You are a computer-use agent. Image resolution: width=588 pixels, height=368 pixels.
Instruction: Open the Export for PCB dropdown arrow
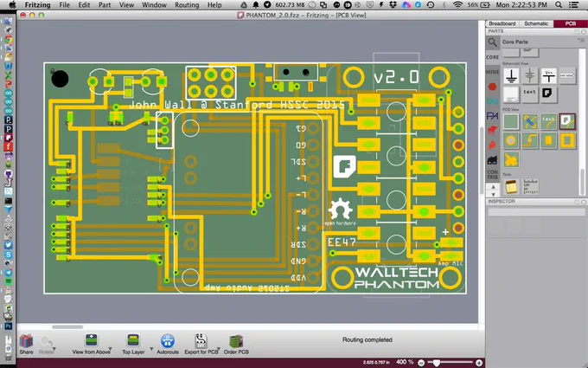click(220, 350)
